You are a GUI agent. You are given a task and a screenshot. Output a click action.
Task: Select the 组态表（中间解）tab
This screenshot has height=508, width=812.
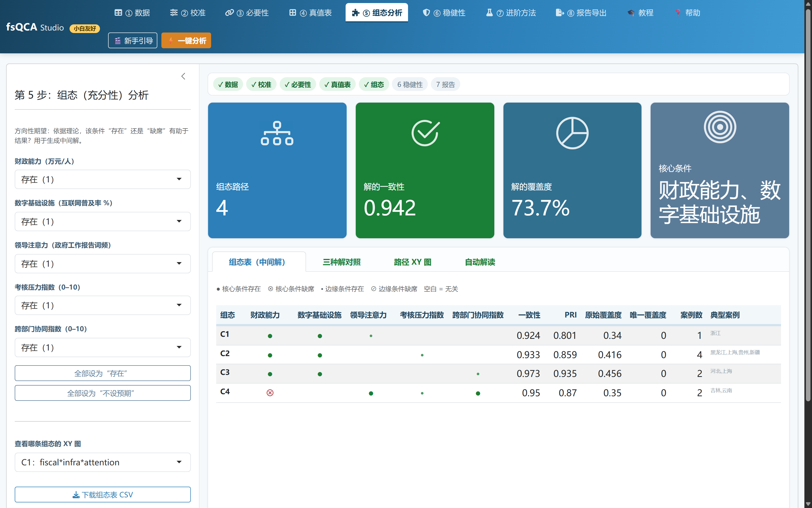point(259,262)
